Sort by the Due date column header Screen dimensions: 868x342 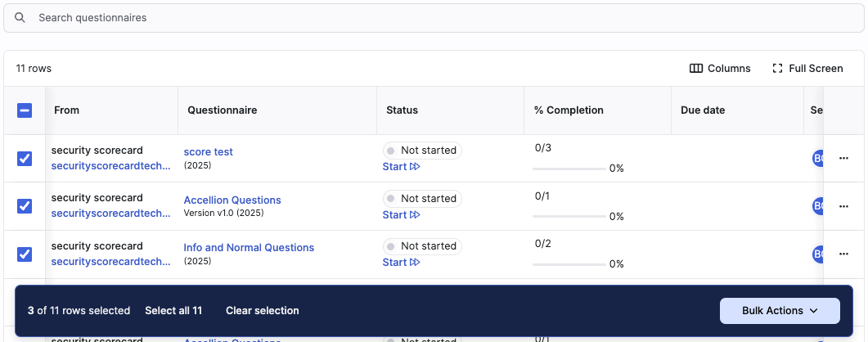[x=703, y=110]
